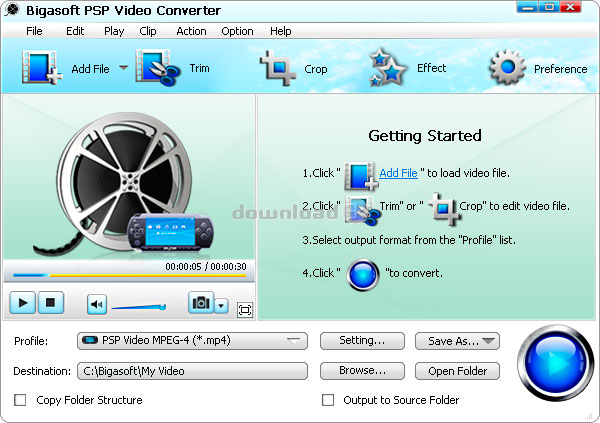Click the Trim icon in Getting Started
This screenshot has width=600, height=423.
click(x=362, y=210)
